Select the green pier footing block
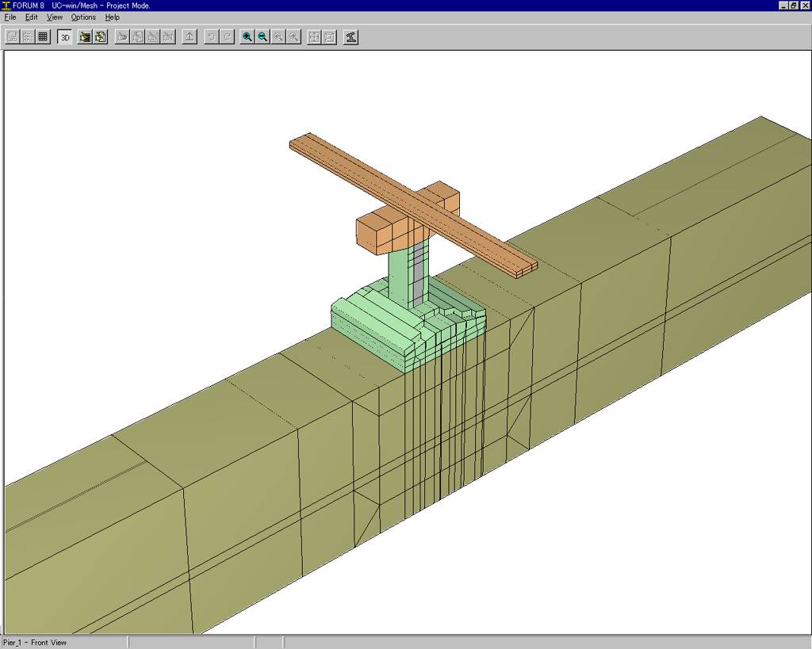The image size is (812, 649). (x=373, y=333)
